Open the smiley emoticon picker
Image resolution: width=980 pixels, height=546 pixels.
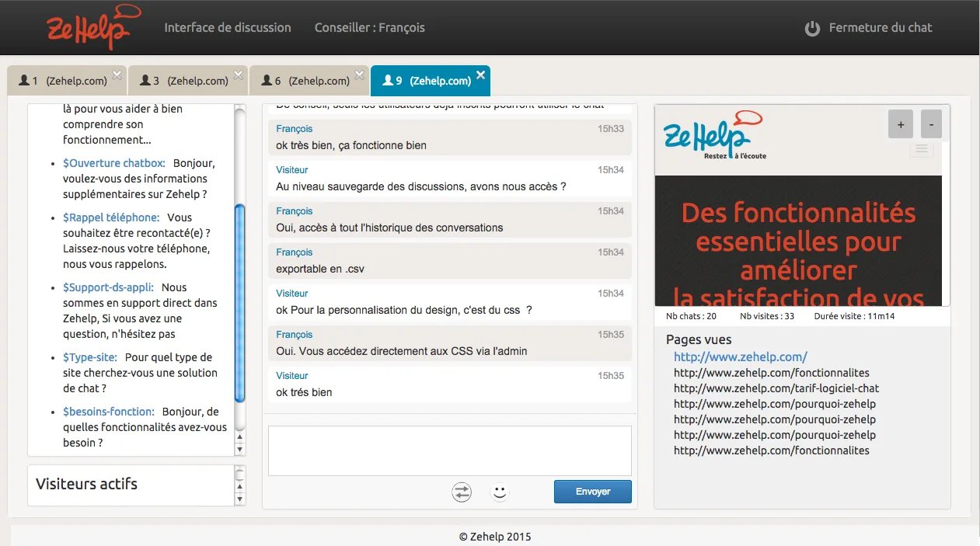(500, 492)
